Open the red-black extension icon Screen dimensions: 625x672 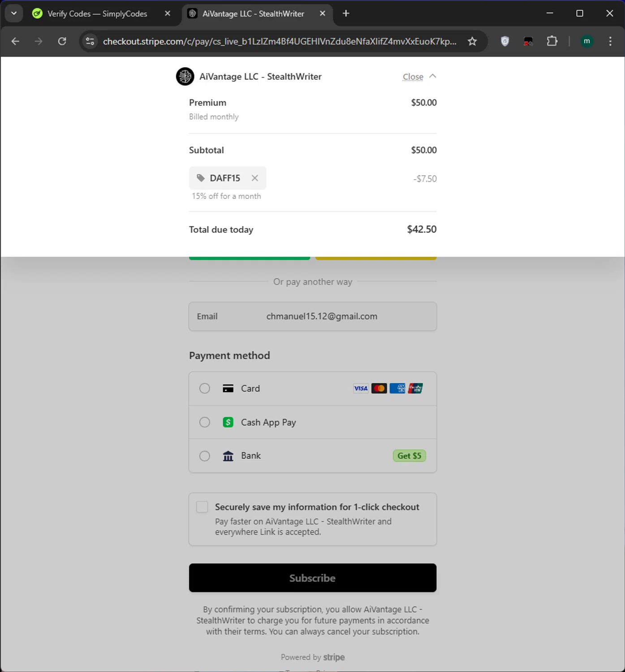tap(528, 41)
